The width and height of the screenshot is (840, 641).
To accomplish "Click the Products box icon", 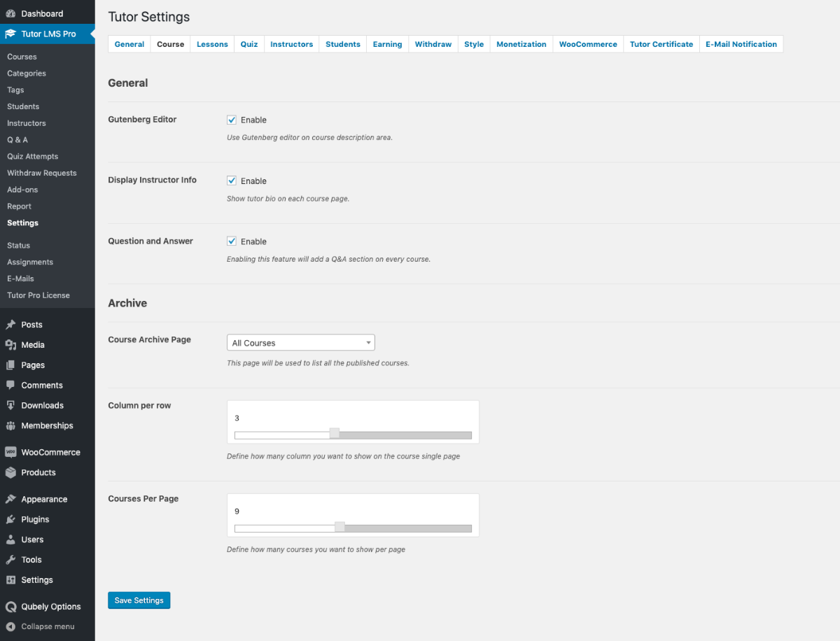I will 10,472.
